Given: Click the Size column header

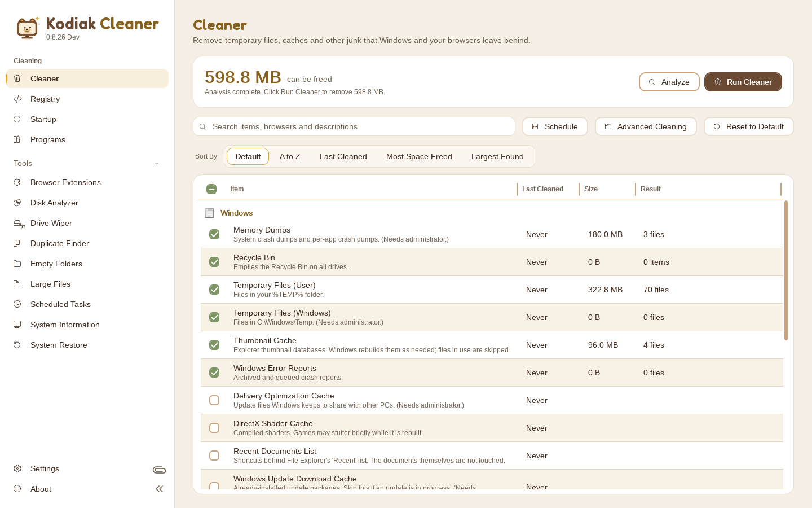Looking at the screenshot, I should (591, 189).
